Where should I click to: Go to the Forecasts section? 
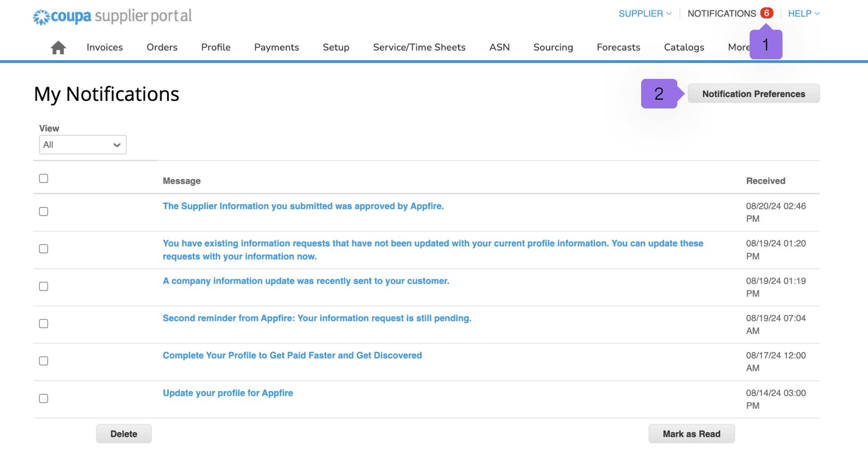tap(619, 47)
